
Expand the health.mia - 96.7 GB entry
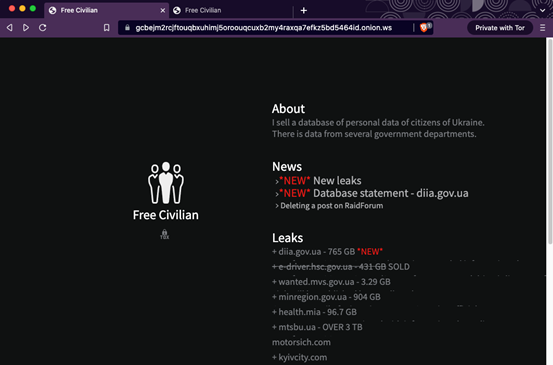(314, 312)
